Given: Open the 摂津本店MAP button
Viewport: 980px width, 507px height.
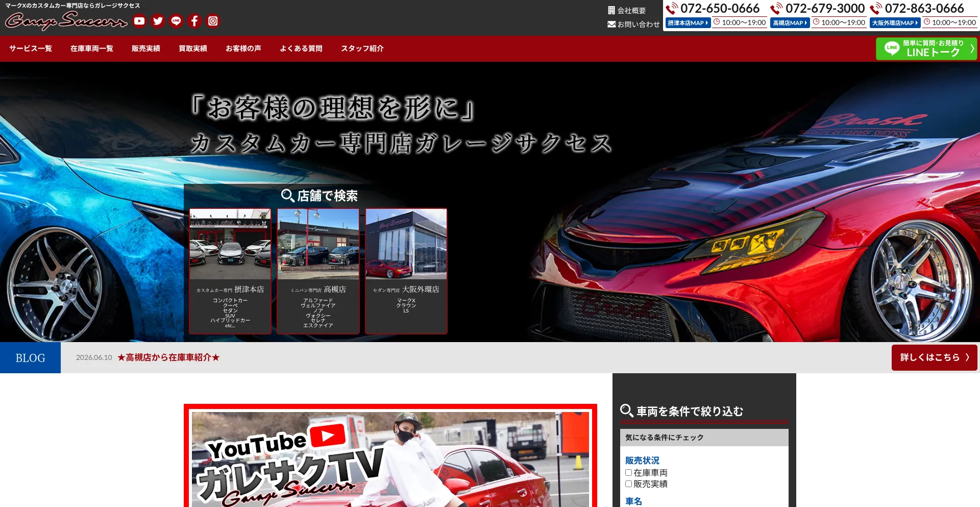Looking at the screenshot, I should click(x=688, y=23).
